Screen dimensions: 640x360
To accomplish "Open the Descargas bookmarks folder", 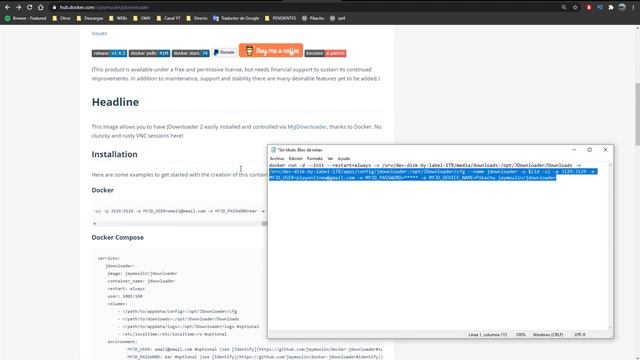I will click(x=90, y=18).
